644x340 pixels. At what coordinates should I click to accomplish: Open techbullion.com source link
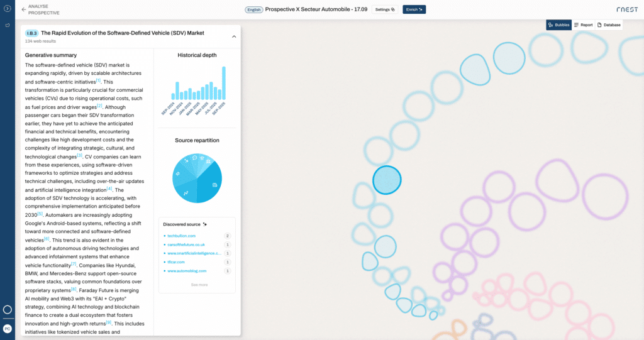coord(182,236)
